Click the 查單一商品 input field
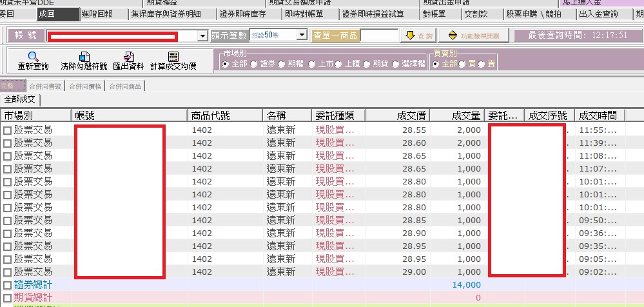The height and width of the screenshot is (307, 644). 379,35
